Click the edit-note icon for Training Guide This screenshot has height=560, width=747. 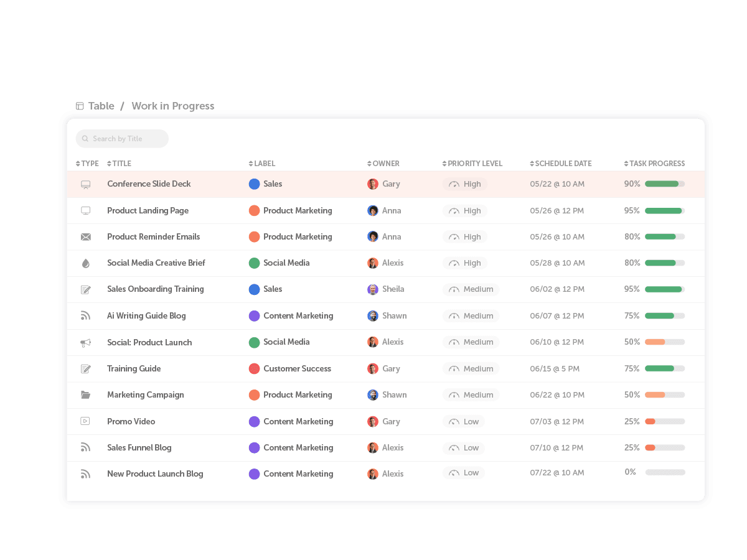tap(86, 369)
